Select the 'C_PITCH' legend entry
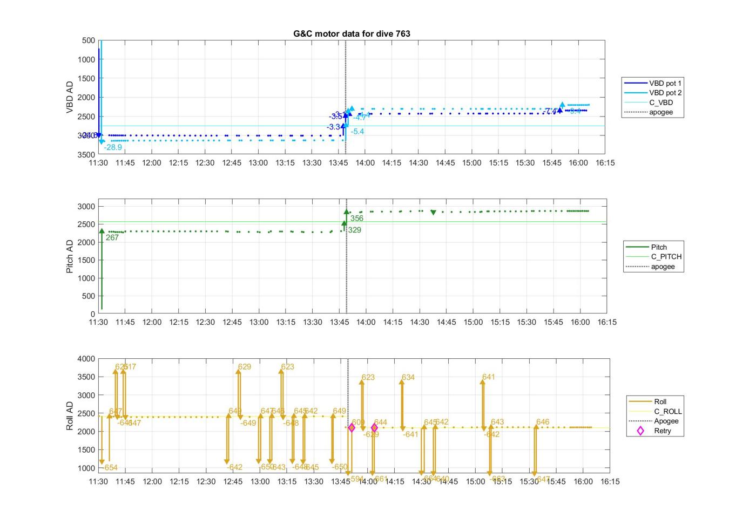Screen dimensions: 756x532 pyautogui.click(x=653, y=257)
